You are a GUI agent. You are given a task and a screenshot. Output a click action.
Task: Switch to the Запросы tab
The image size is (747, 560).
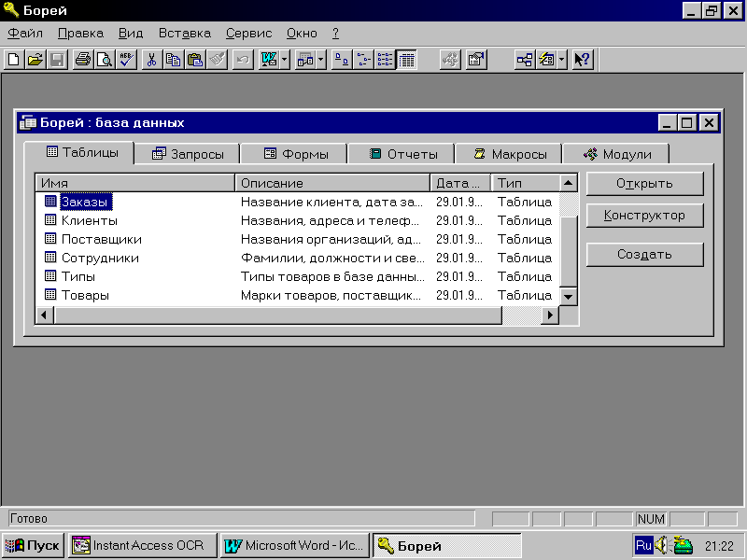188,154
